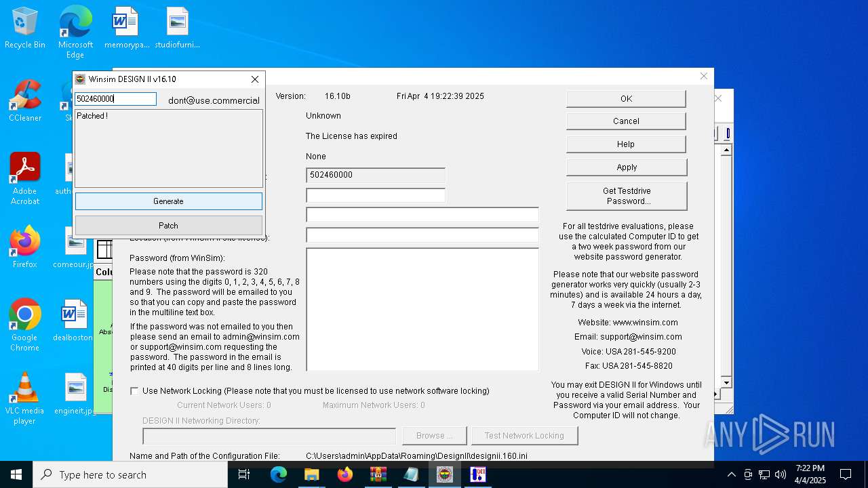Click the Cancel button in the license dialog
The height and width of the screenshot is (488, 868).
click(x=626, y=121)
